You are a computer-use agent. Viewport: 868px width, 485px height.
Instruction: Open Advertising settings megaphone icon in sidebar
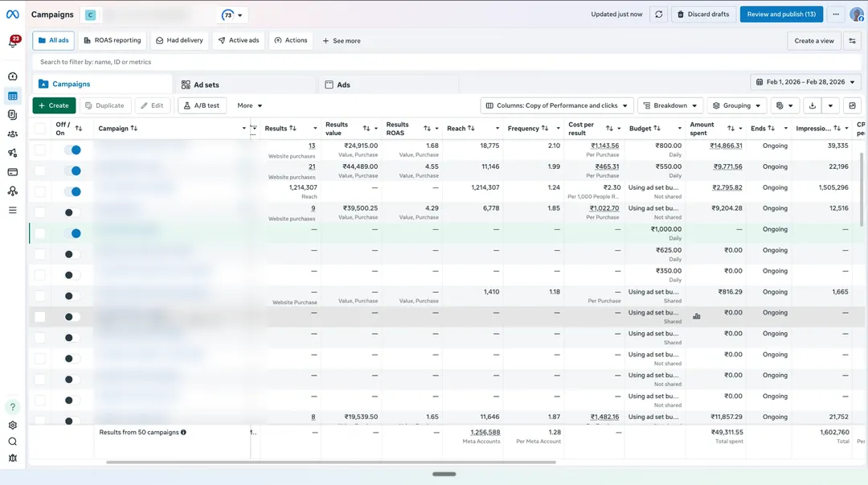13,153
